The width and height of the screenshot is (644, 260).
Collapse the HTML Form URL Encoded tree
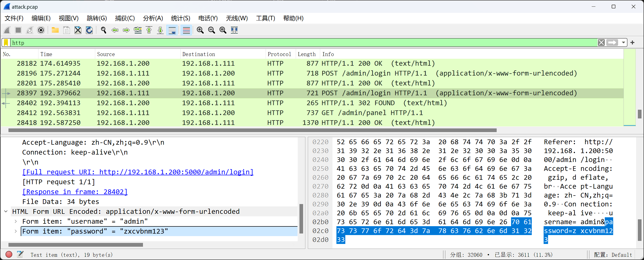tap(6, 211)
